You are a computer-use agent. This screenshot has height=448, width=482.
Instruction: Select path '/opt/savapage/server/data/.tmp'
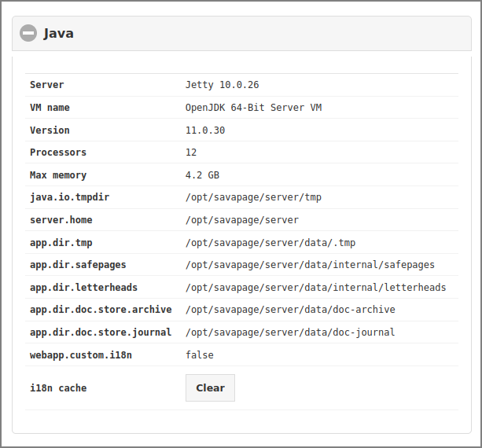[x=270, y=243]
